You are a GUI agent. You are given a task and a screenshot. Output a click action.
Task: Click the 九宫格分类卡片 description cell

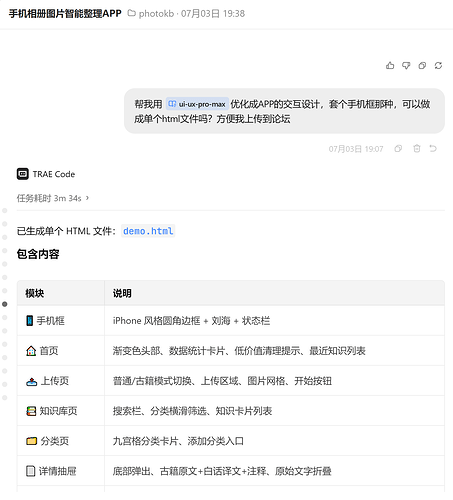coord(274,441)
